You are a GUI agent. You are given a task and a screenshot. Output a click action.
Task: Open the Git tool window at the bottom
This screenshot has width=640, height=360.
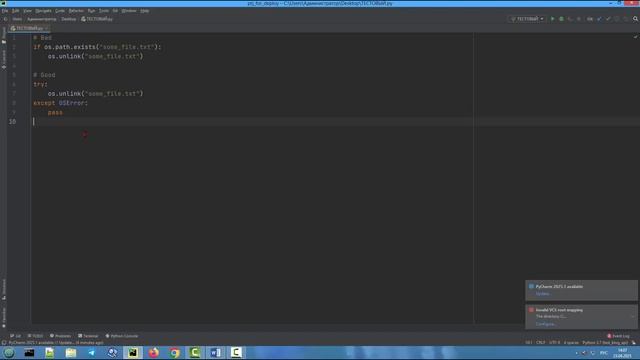point(16,336)
